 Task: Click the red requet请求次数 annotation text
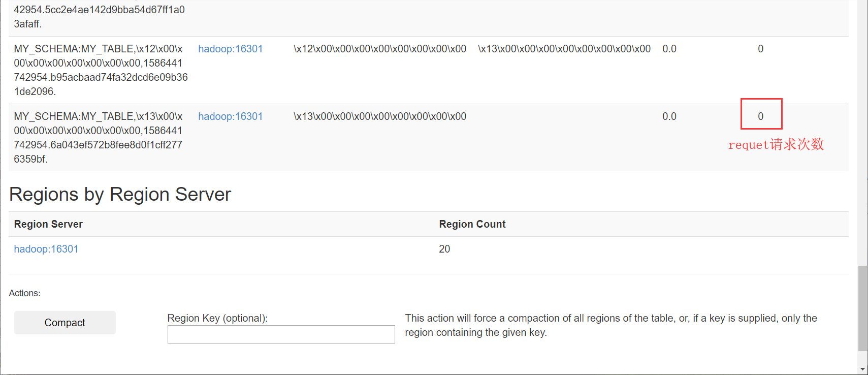point(776,144)
